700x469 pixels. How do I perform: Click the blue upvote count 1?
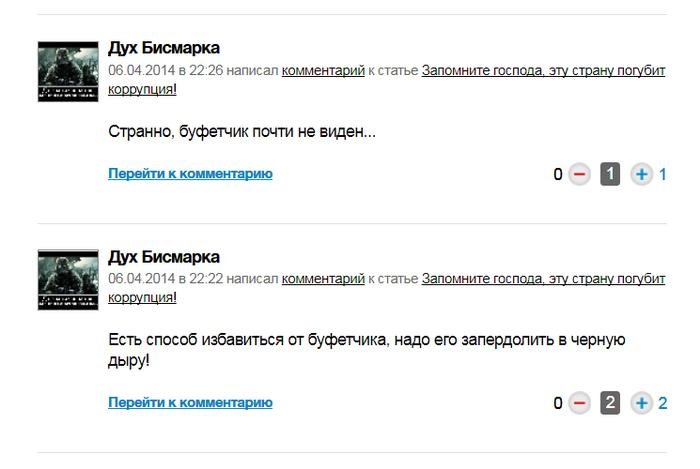pos(662,175)
